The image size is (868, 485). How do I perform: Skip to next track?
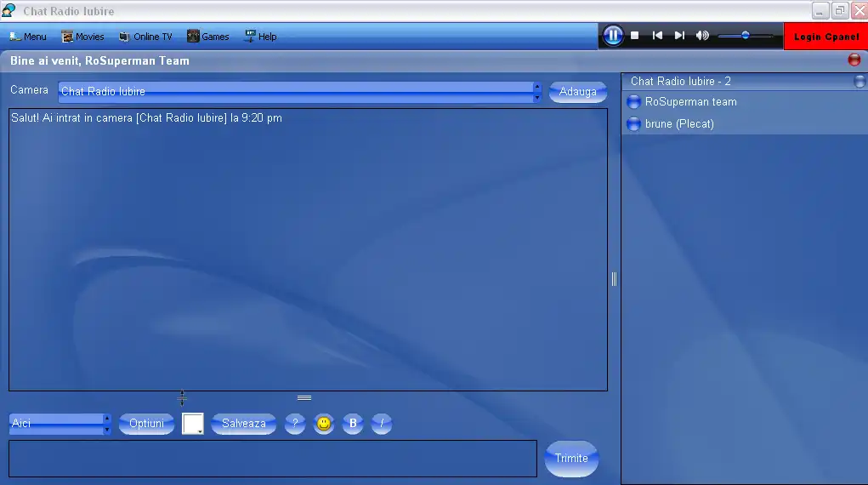click(x=679, y=36)
